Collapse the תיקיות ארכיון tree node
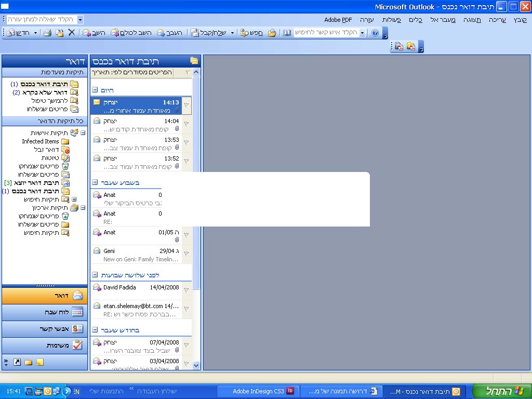 pyautogui.click(x=83, y=208)
